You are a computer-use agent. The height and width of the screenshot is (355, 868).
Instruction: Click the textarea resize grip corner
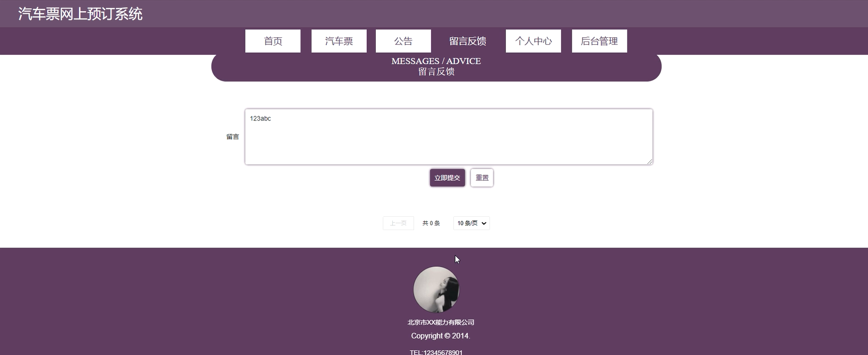(x=650, y=162)
